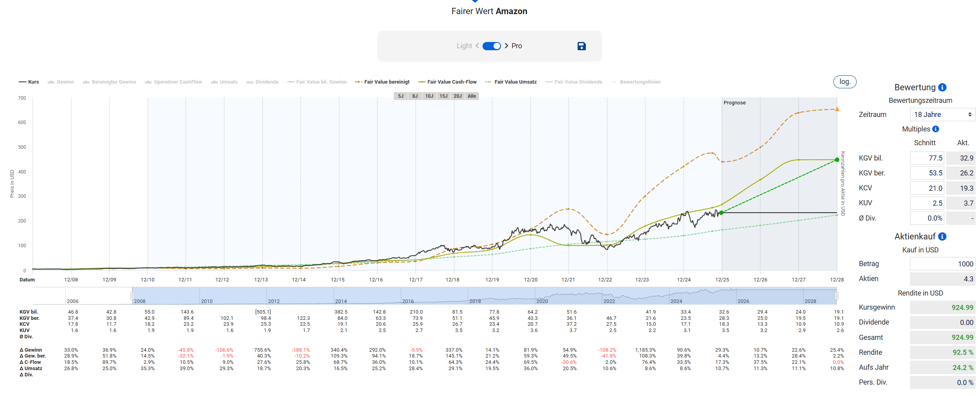Click the green dot at current price

[721, 213]
